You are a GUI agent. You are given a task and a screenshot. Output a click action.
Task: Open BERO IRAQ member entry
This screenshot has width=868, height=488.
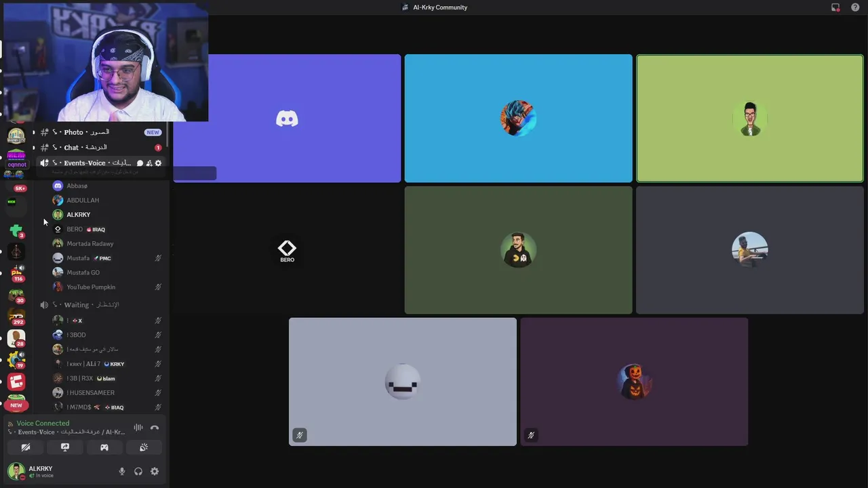107,229
